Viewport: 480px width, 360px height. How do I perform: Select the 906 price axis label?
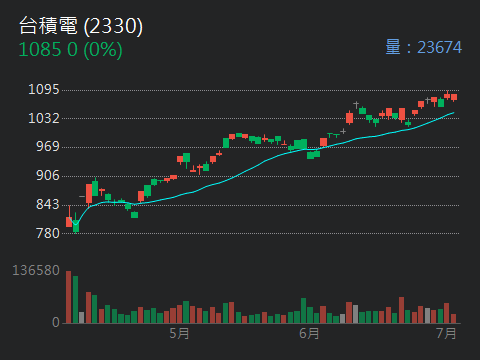pos(48,176)
